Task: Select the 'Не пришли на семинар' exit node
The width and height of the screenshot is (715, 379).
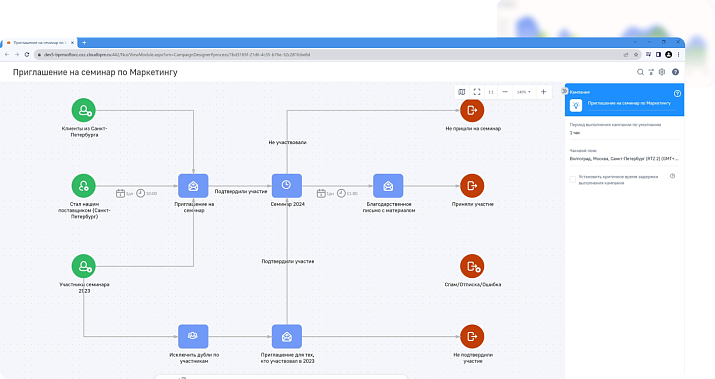Action: pos(472,110)
